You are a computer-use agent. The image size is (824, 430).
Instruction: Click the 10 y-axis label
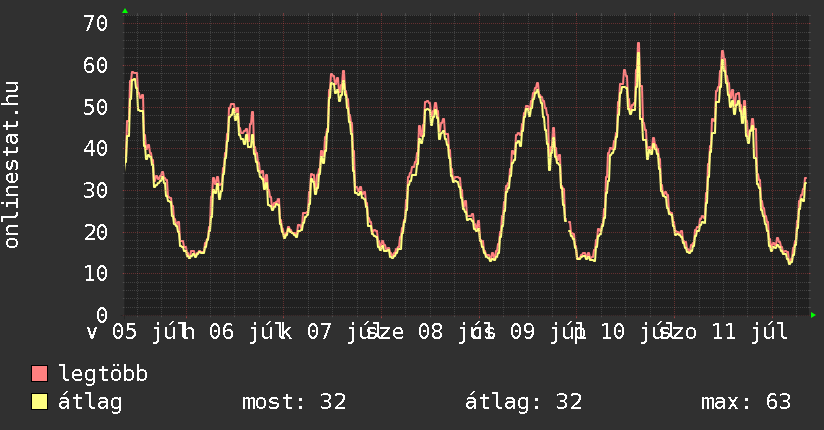point(96,273)
